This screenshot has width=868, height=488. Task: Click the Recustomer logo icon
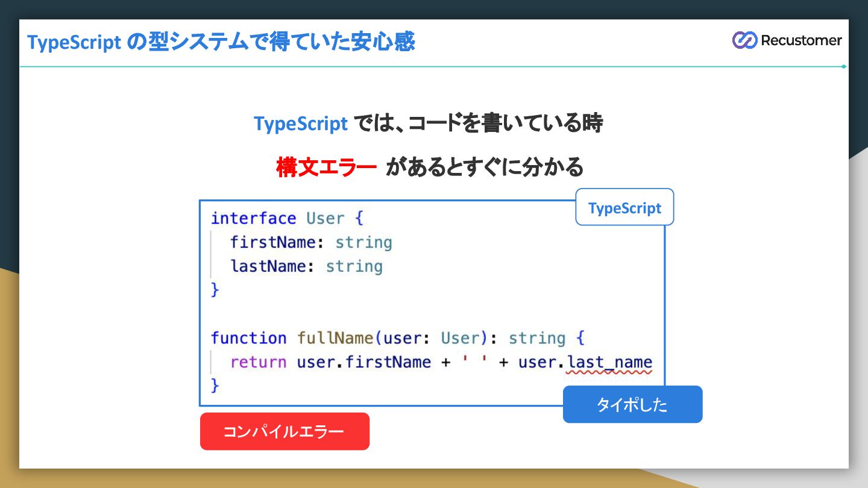pyautogui.click(x=744, y=40)
